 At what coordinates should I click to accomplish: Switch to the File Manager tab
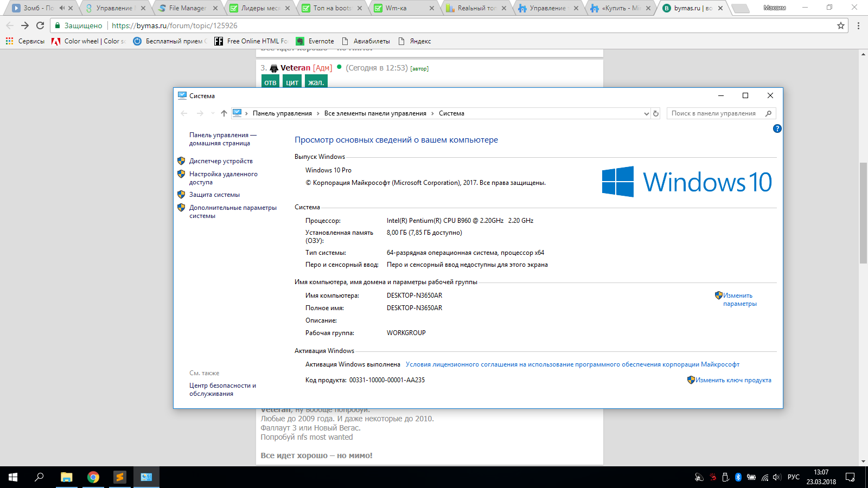coord(187,8)
